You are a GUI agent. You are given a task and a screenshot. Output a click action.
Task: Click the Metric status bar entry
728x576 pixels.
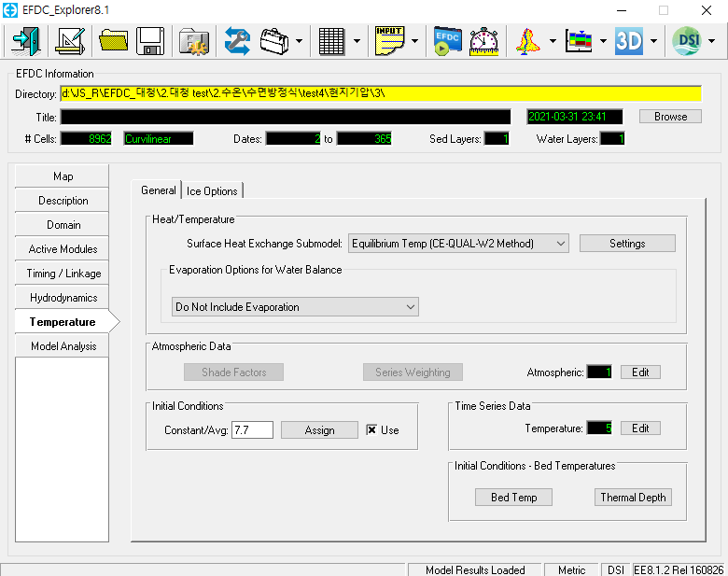click(x=571, y=570)
